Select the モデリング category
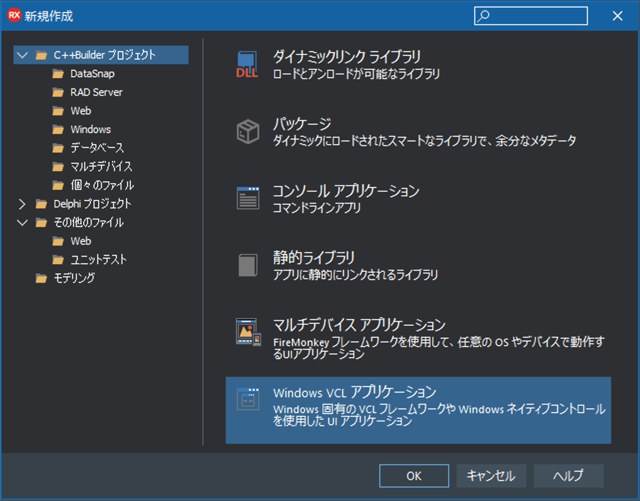The height and width of the screenshot is (501, 640). pos(74,278)
